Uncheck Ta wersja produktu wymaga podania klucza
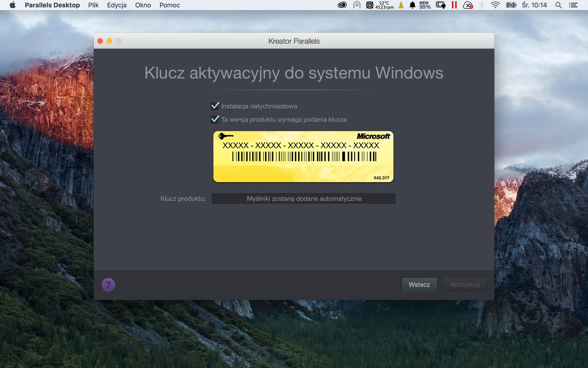Viewport: 588px width, 368px height. [x=215, y=119]
